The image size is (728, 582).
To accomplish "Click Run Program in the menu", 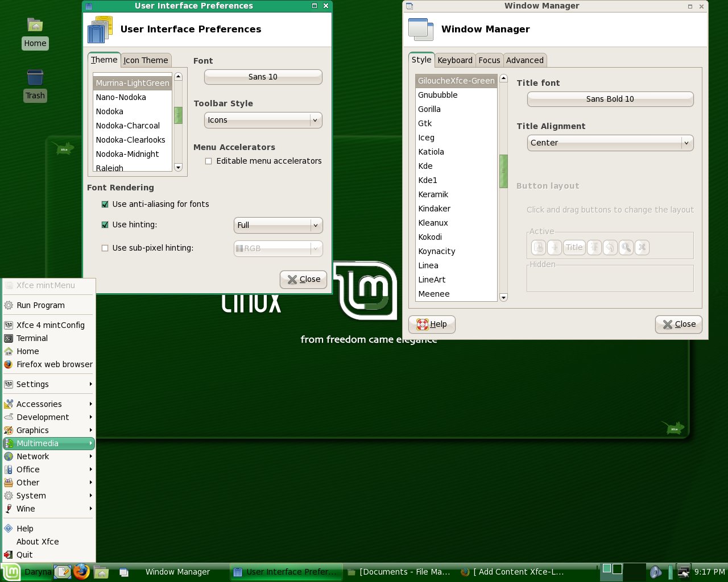I will tap(49, 305).
